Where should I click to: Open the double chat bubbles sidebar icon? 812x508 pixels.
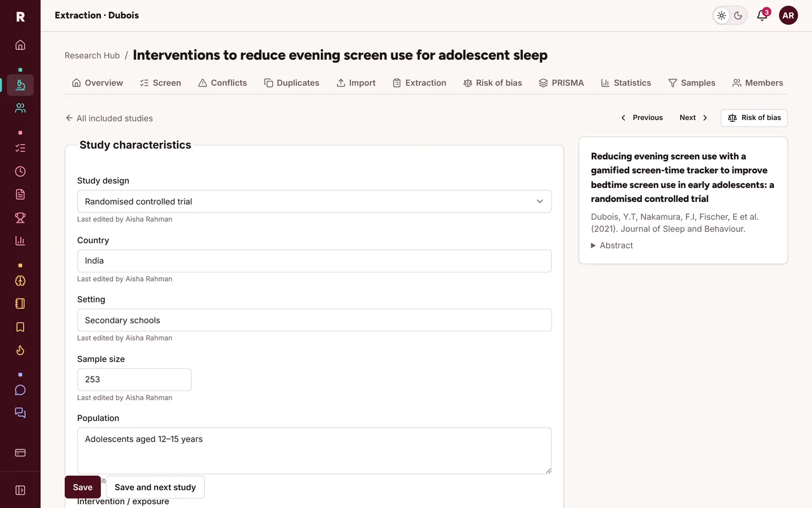[20, 413]
